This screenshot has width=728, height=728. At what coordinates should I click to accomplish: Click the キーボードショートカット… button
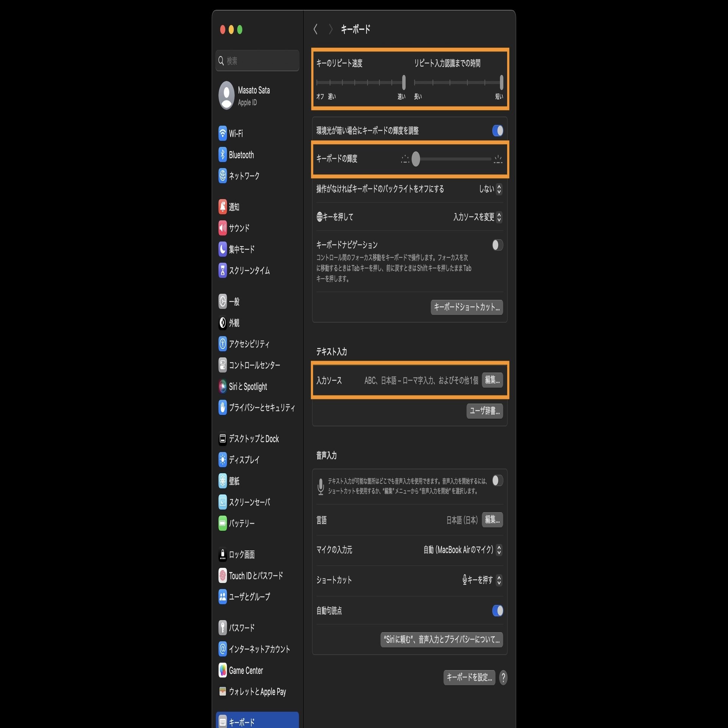[x=467, y=307]
